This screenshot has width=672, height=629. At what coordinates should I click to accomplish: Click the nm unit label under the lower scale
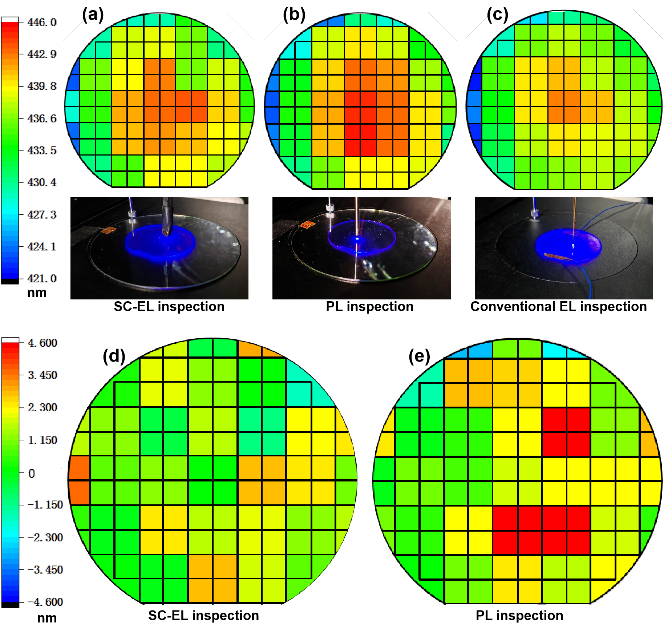pyautogui.click(x=47, y=618)
